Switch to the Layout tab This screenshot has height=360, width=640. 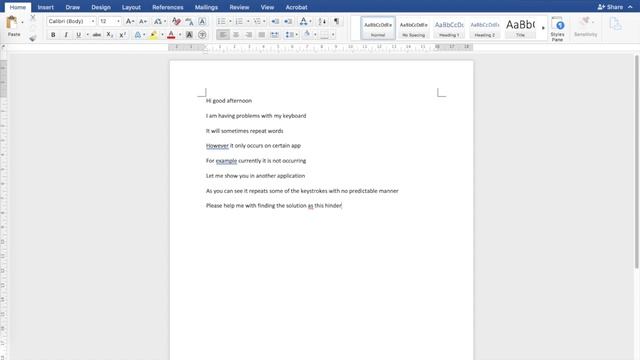[x=131, y=7]
